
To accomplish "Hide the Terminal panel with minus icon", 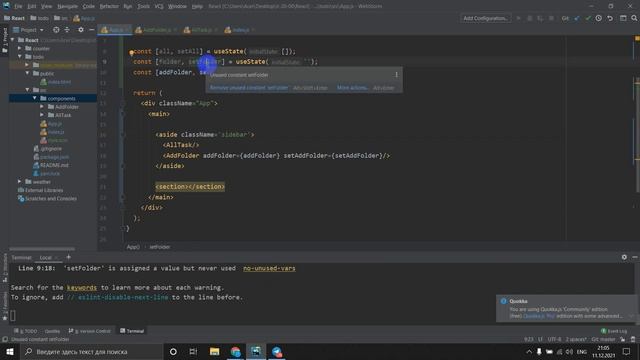I will click(x=635, y=257).
